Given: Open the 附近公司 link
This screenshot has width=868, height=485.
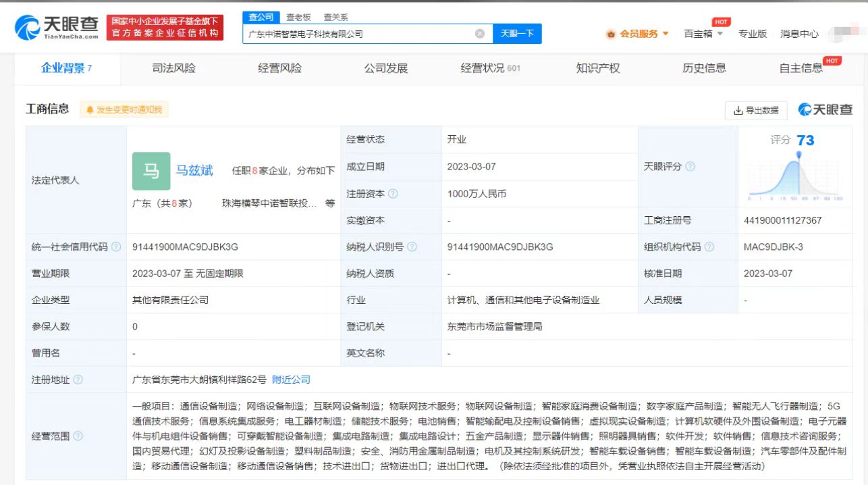Looking at the screenshot, I should point(291,380).
